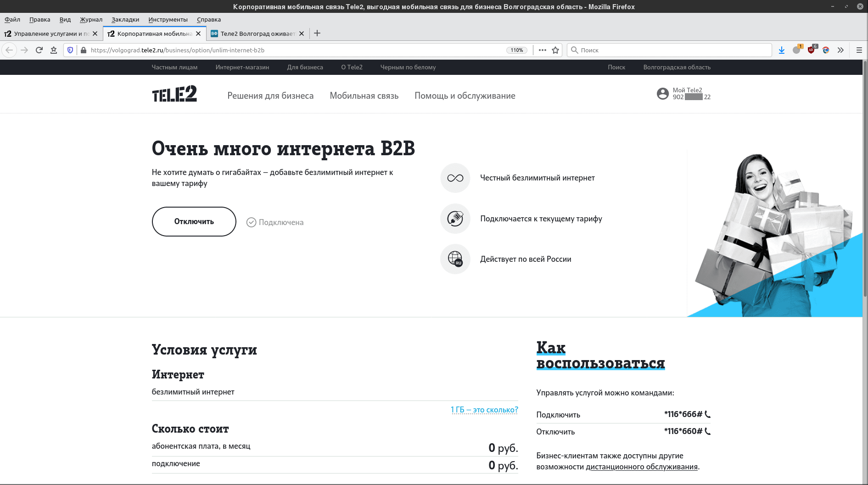Change region 'Волгоградская область'
Screen dimensions: 868x485
[x=677, y=67]
